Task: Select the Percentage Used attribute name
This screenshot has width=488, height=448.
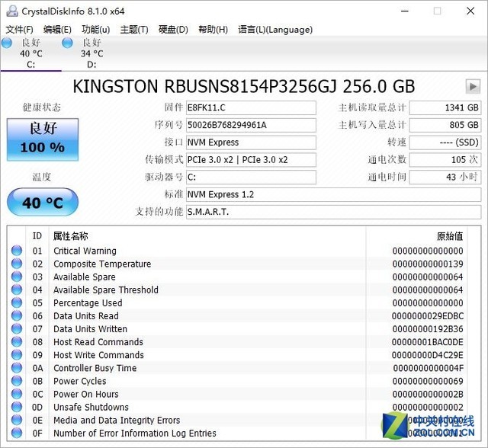Action: point(88,302)
